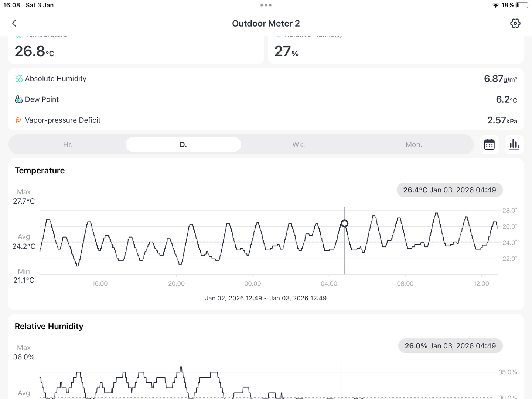Tap the 6.87 g/m³ absolute humidity value
532x399 pixels.
click(500, 79)
